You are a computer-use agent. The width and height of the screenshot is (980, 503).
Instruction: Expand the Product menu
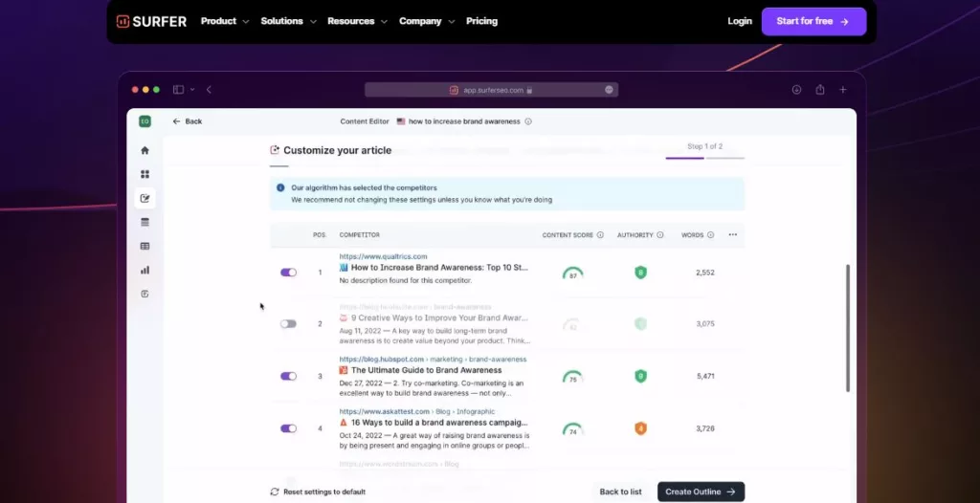224,21
